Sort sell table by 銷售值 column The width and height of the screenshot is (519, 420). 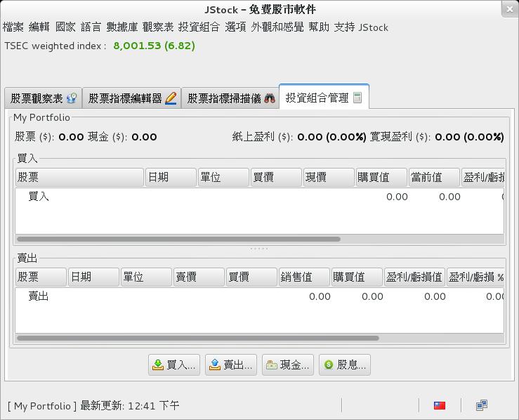[304, 277]
